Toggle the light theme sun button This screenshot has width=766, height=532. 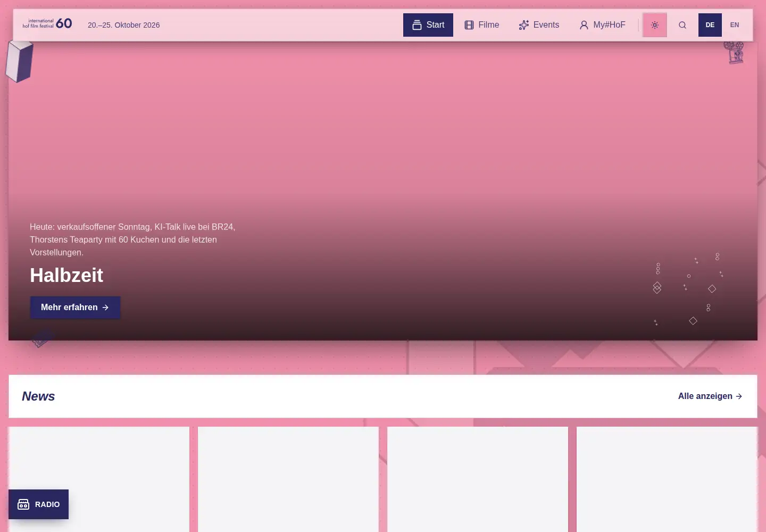(x=655, y=25)
